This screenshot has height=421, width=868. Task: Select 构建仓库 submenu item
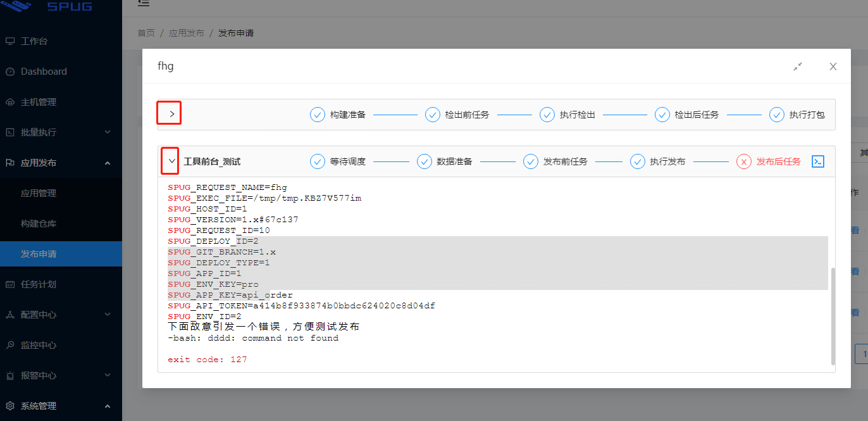pyautogui.click(x=61, y=223)
